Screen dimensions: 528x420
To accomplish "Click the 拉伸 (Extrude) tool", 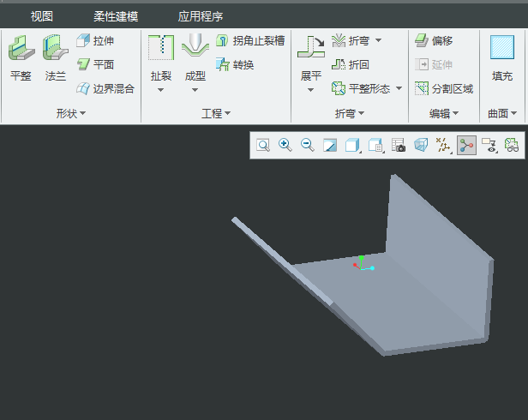I will [95, 41].
